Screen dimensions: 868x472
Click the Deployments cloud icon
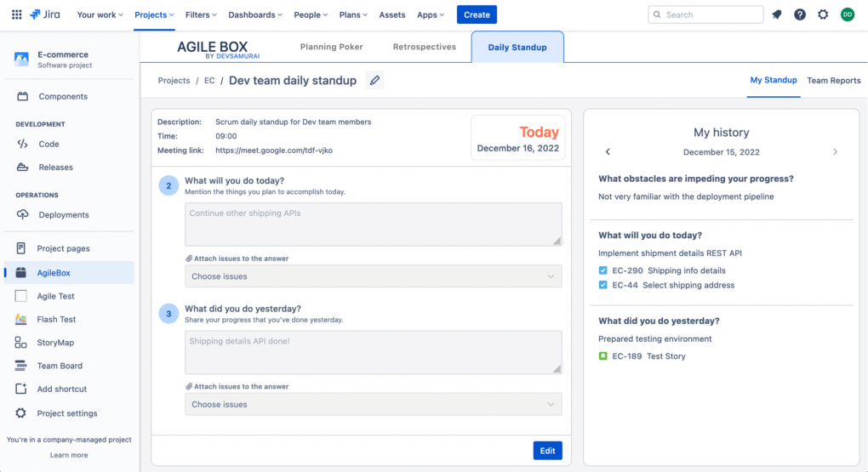[22, 214]
